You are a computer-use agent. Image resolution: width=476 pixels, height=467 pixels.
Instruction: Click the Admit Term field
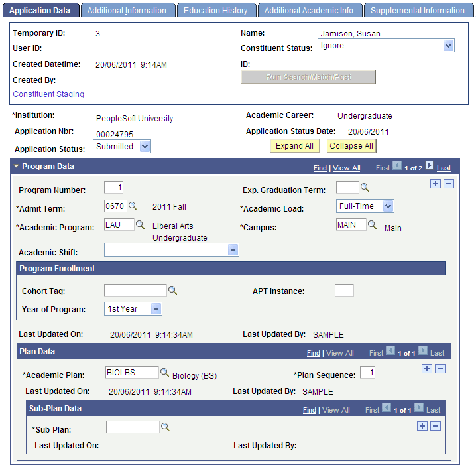tap(115, 206)
